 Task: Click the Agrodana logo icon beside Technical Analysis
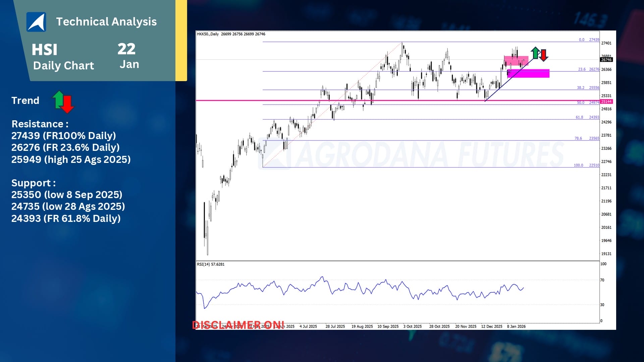[36, 22]
